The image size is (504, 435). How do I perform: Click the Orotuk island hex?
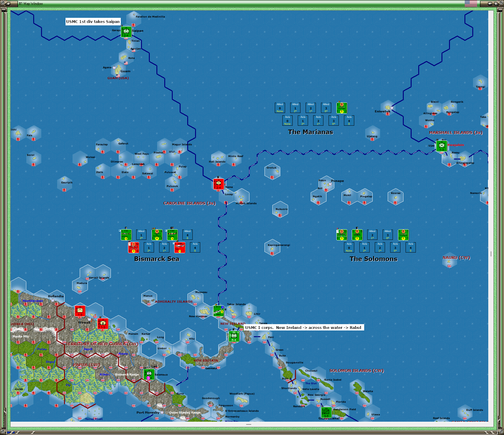[272, 171]
